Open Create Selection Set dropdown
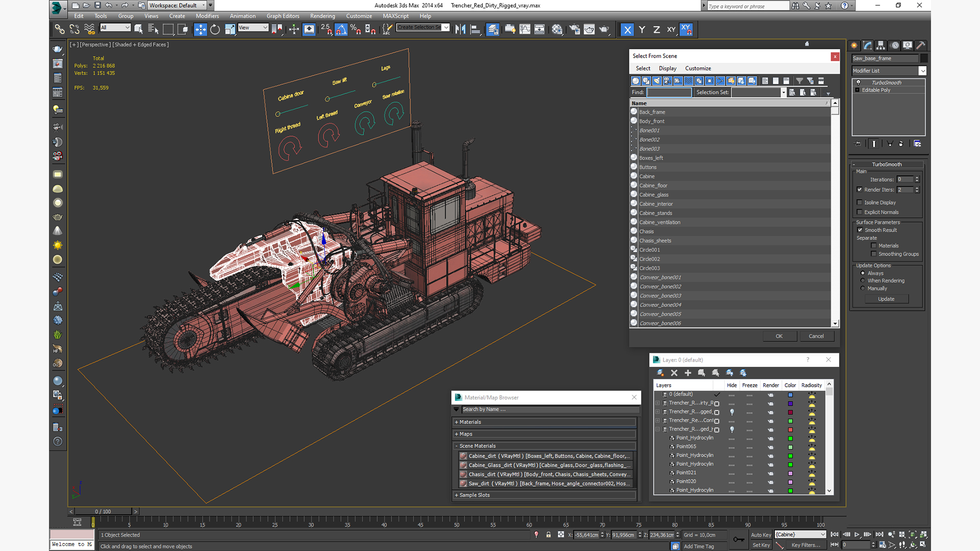The height and width of the screenshot is (551, 980). pos(446,28)
